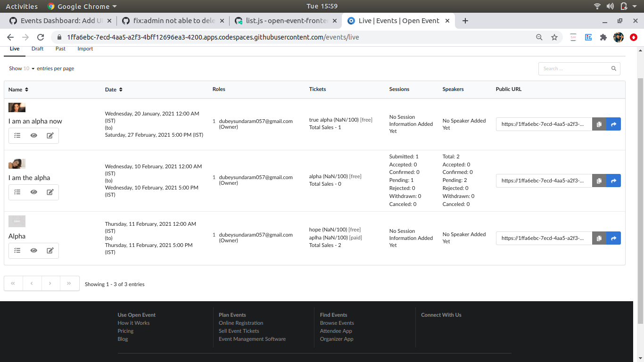Preview 'Alpha' using its eye icon

tap(33, 250)
